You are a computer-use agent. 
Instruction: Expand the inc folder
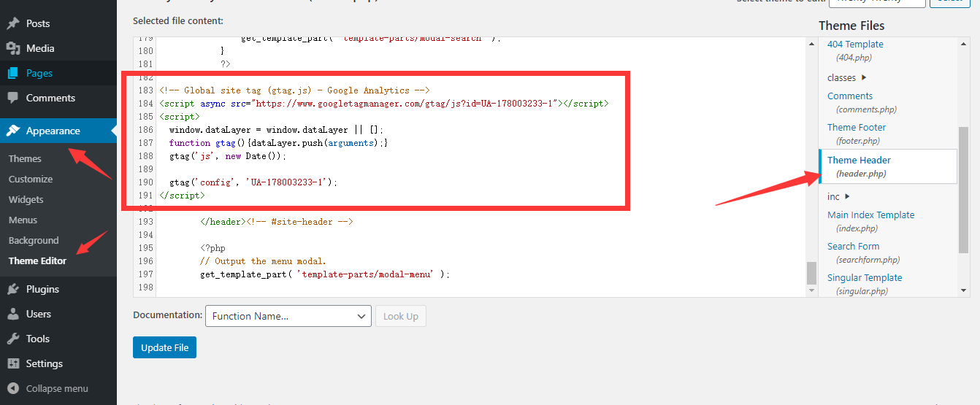[838, 196]
